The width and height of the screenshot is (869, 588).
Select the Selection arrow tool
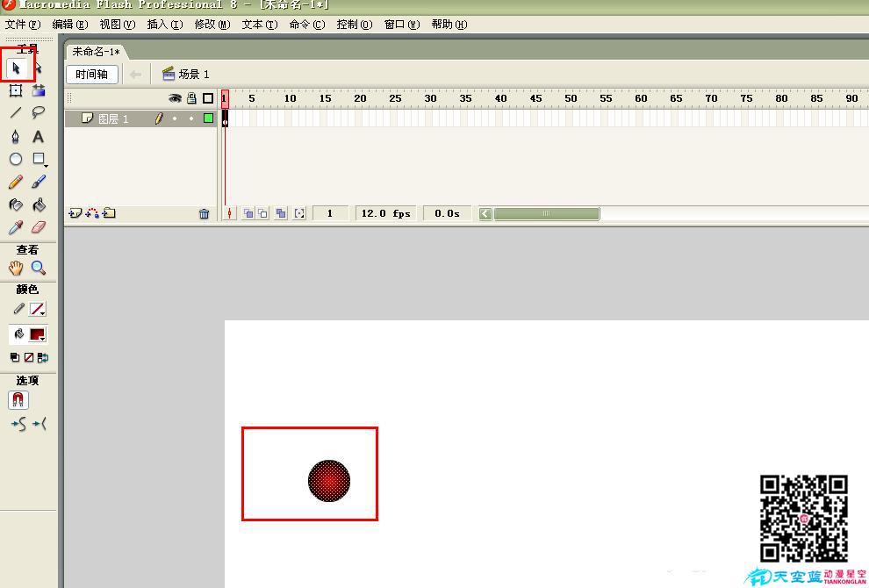click(x=16, y=68)
